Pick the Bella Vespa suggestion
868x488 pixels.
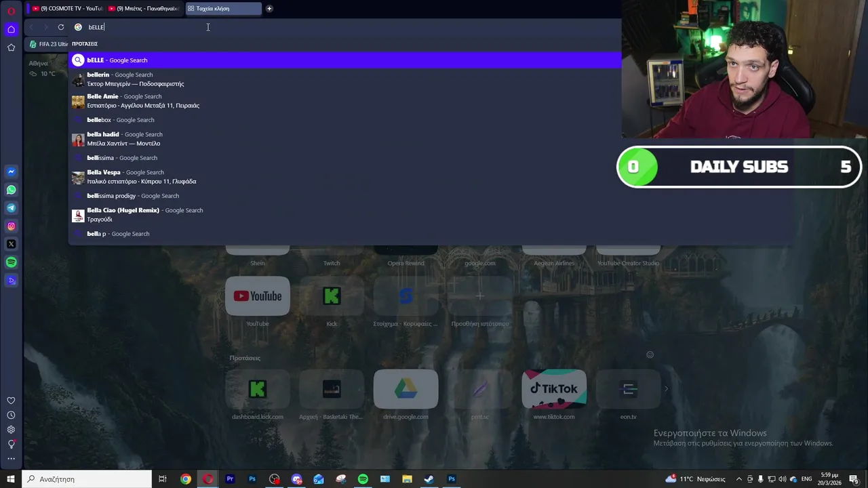(344, 177)
